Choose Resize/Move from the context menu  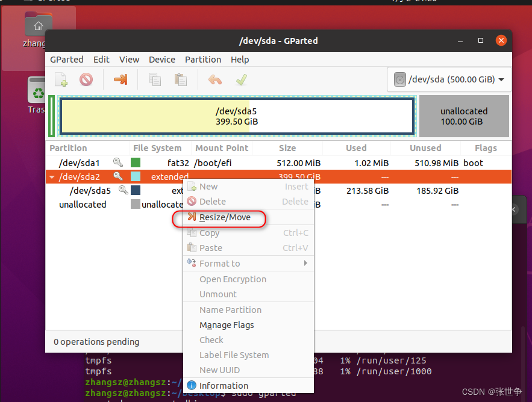coord(248,217)
